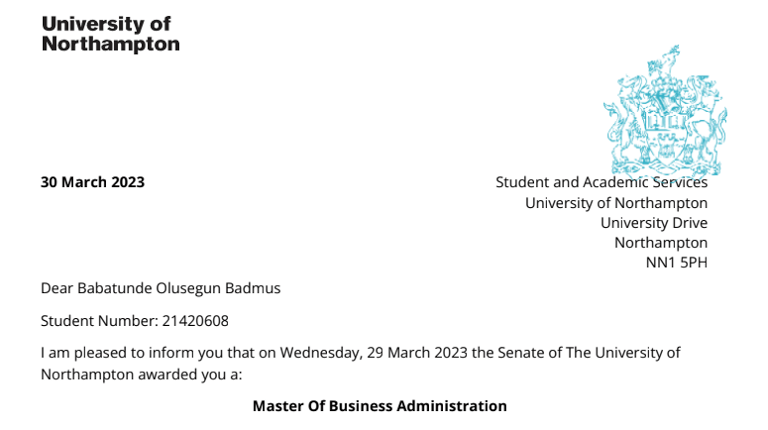
Task: Click the word Senate in the paragraph
Action: coord(520,353)
